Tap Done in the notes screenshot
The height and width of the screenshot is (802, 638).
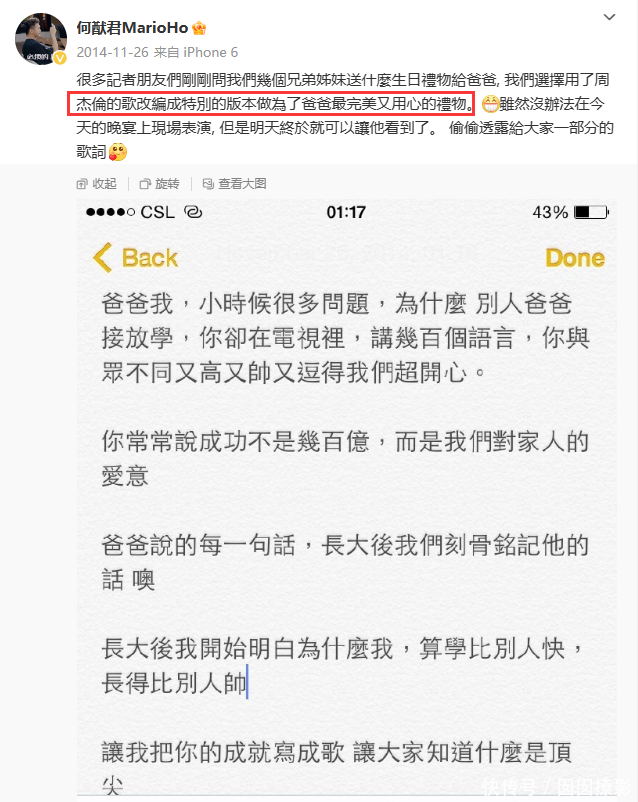[575, 258]
